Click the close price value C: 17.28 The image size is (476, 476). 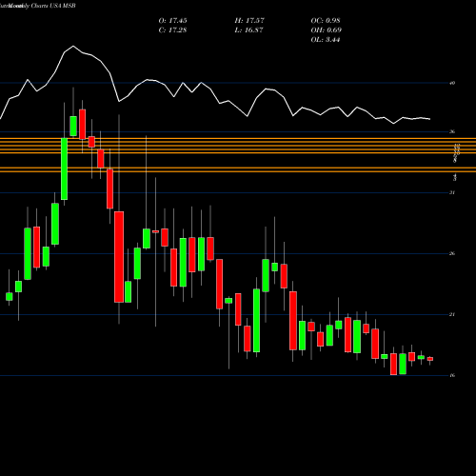pyautogui.click(x=172, y=30)
